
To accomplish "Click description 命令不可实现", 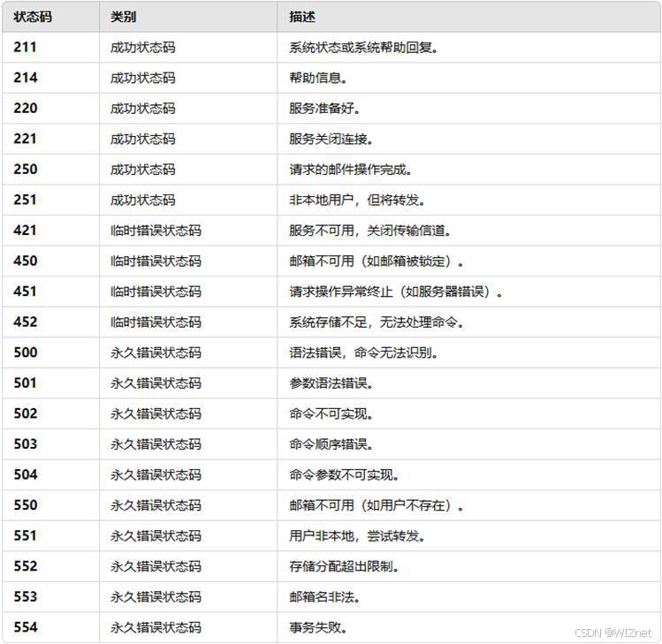I will tap(331, 413).
